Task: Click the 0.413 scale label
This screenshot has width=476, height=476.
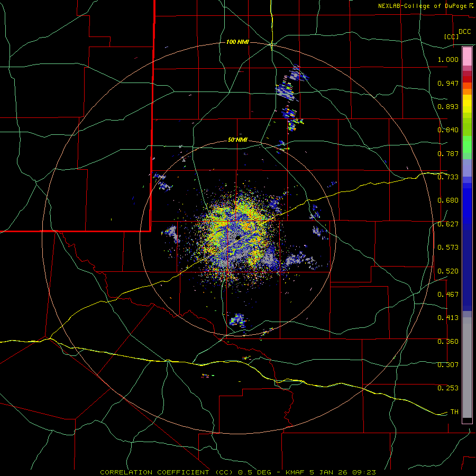Action: coord(448,318)
